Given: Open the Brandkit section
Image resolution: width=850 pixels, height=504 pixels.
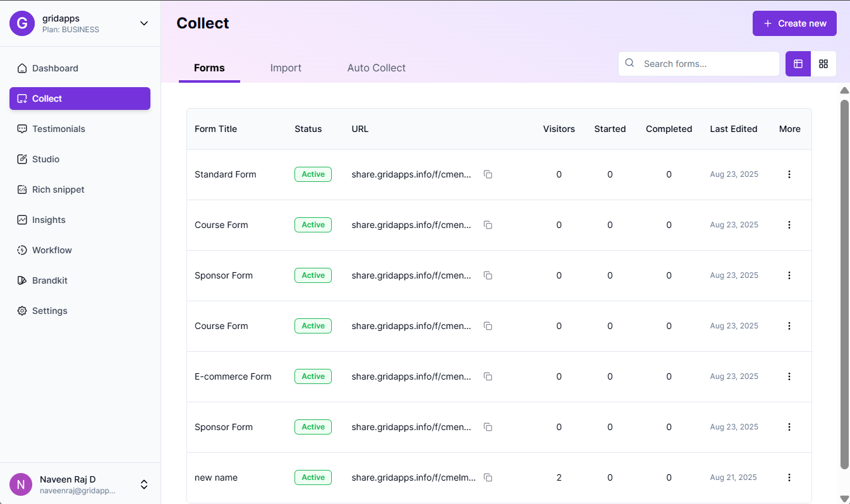Looking at the screenshot, I should click(x=49, y=280).
